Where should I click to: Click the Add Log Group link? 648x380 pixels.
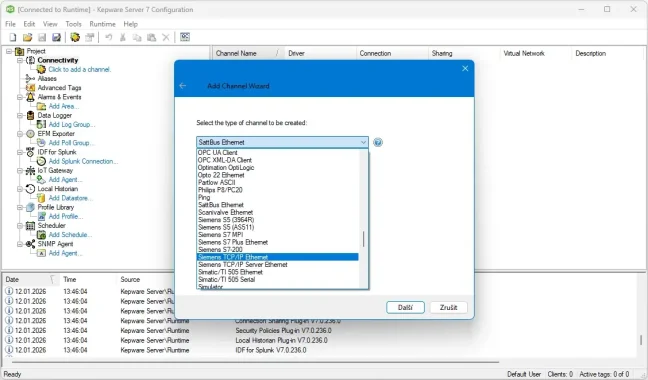72,124
